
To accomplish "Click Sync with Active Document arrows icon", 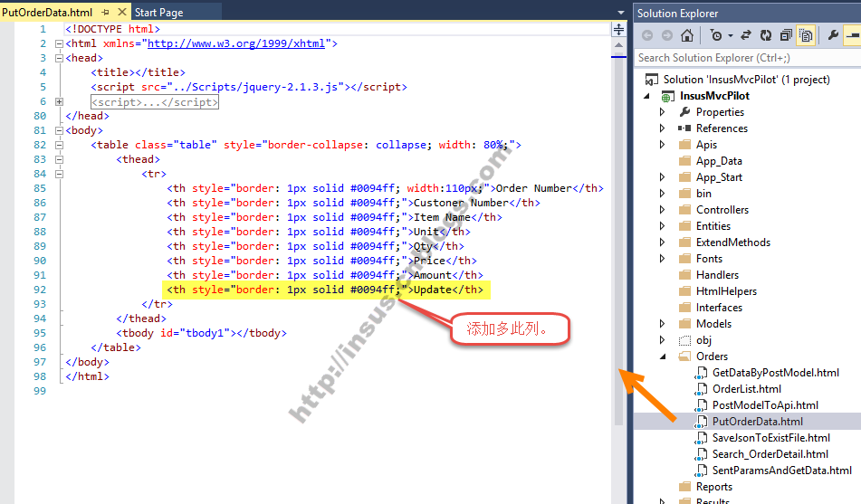I will pyautogui.click(x=746, y=35).
